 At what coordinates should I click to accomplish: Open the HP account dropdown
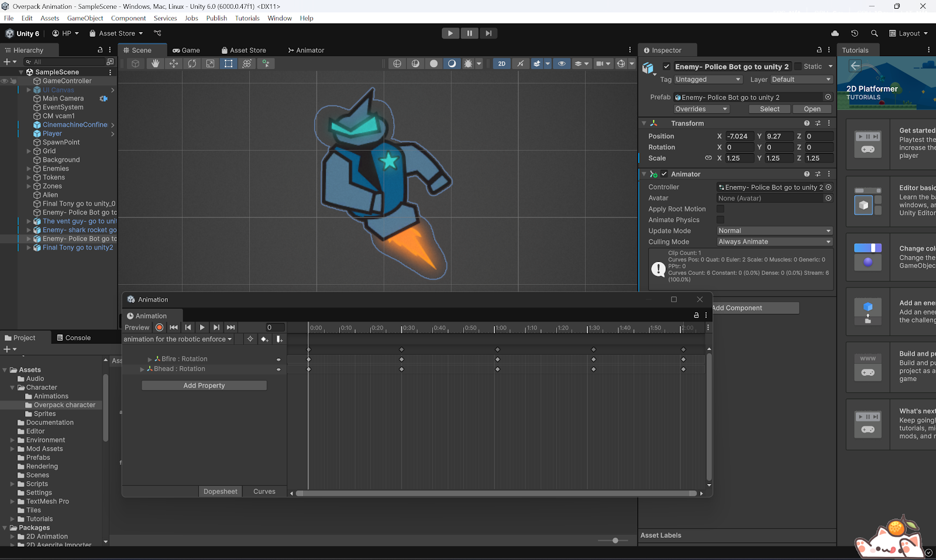click(65, 33)
